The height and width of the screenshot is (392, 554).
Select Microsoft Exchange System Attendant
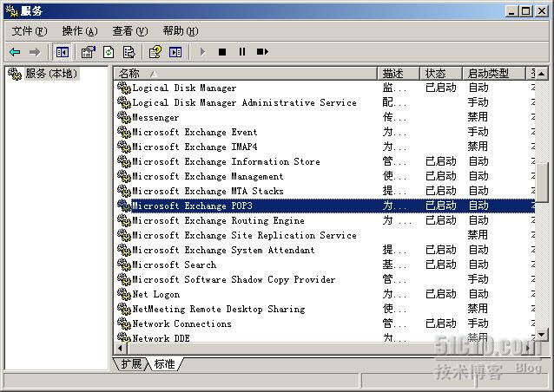click(x=223, y=250)
